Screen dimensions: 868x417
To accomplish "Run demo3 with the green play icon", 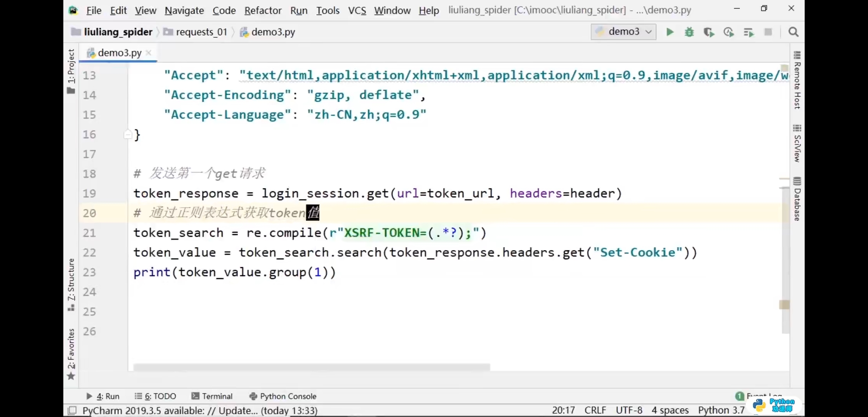I will (x=670, y=32).
